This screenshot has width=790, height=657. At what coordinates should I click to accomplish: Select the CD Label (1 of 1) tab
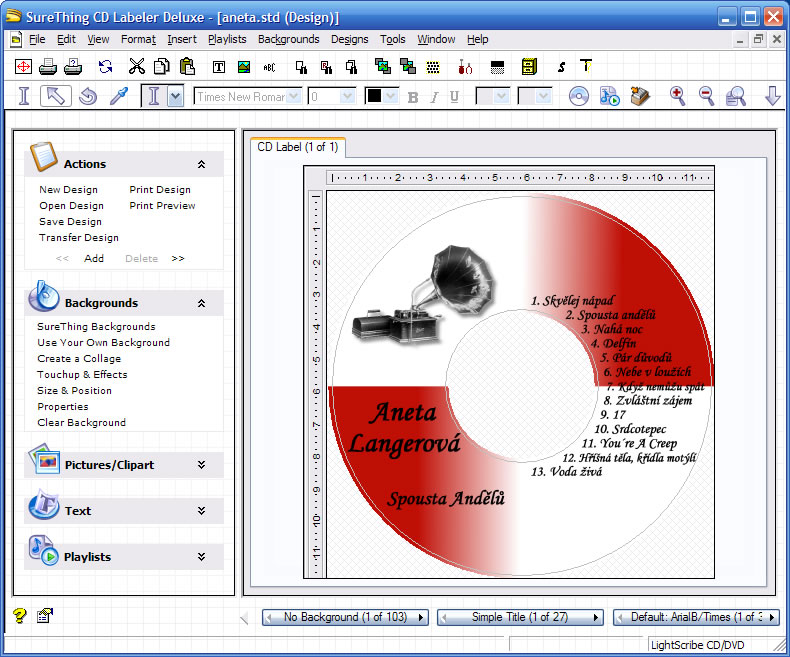coord(297,147)
